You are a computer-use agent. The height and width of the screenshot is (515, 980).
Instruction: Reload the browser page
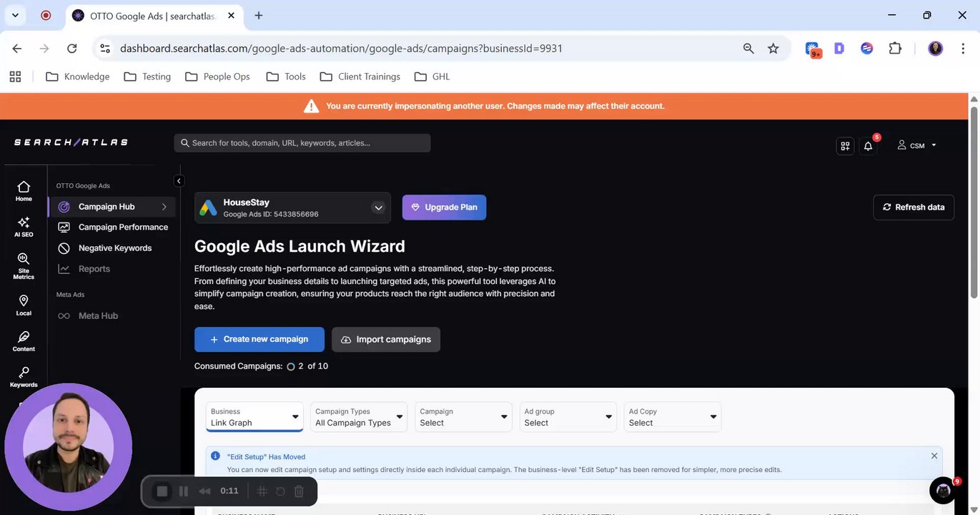[x=71, y=49]
